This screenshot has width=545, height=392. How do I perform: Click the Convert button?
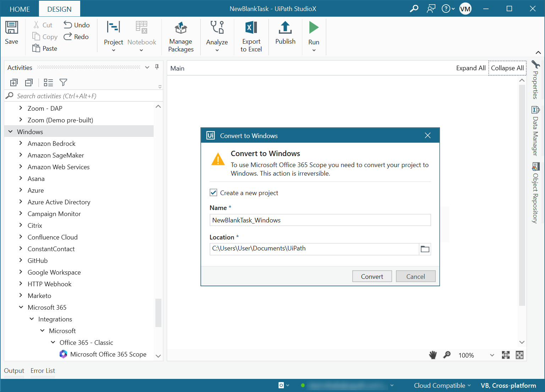[x=372, y=276]
